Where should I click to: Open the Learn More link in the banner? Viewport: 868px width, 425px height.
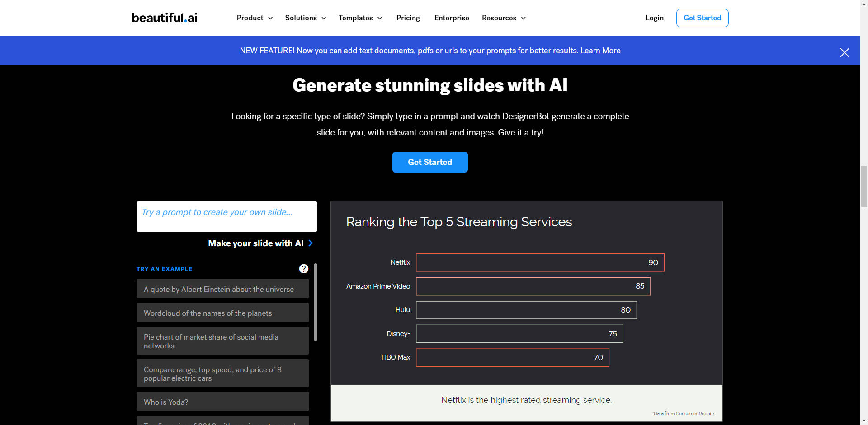tap(600, 51)
